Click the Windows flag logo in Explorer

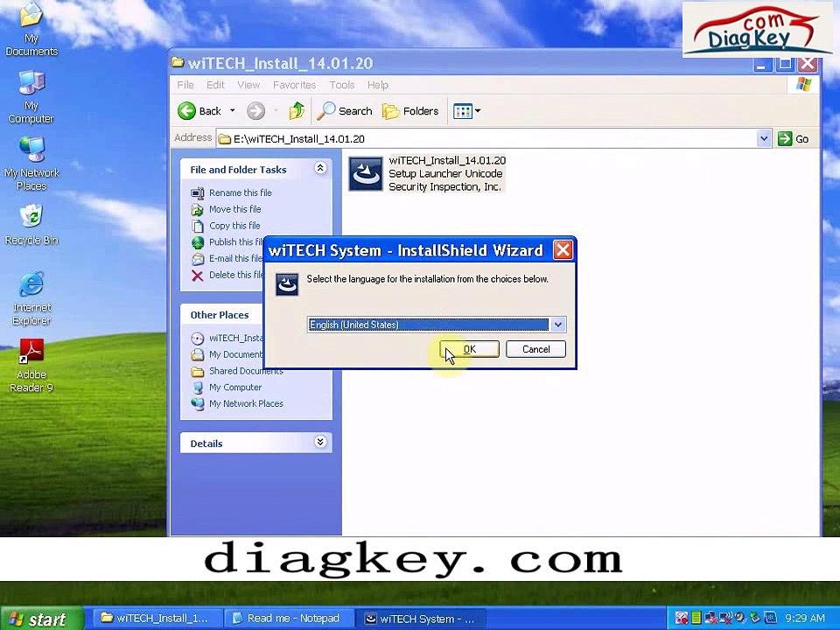point(803,85)
